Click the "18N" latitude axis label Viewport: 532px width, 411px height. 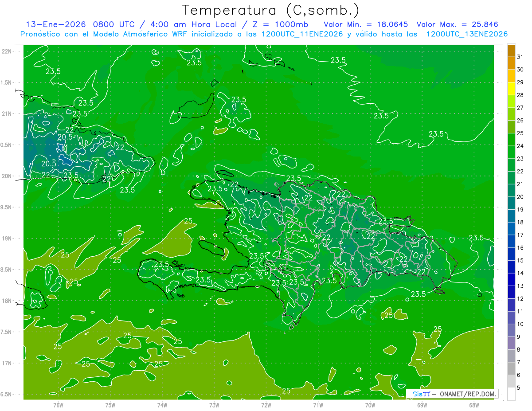pos(7,301)
